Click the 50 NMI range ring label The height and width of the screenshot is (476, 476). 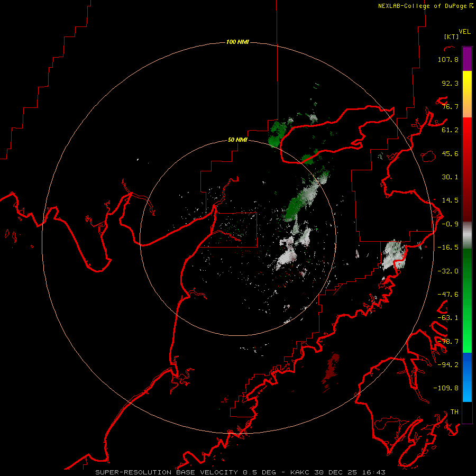click(237, 140)
